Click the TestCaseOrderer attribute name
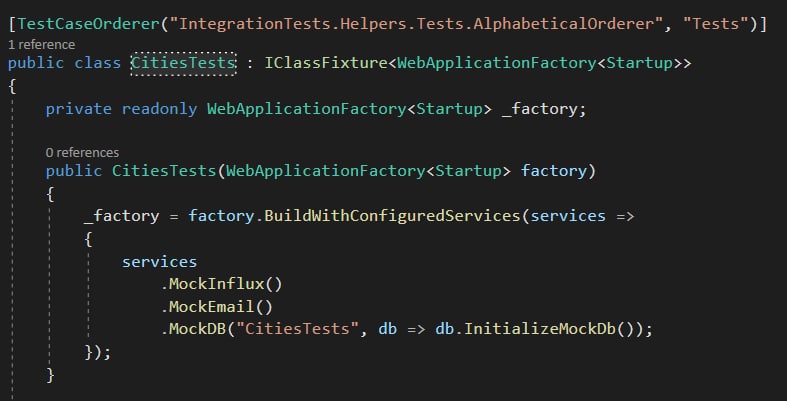Image resolution: width=787 pixels, height=401 pixels. pos(88,24)
